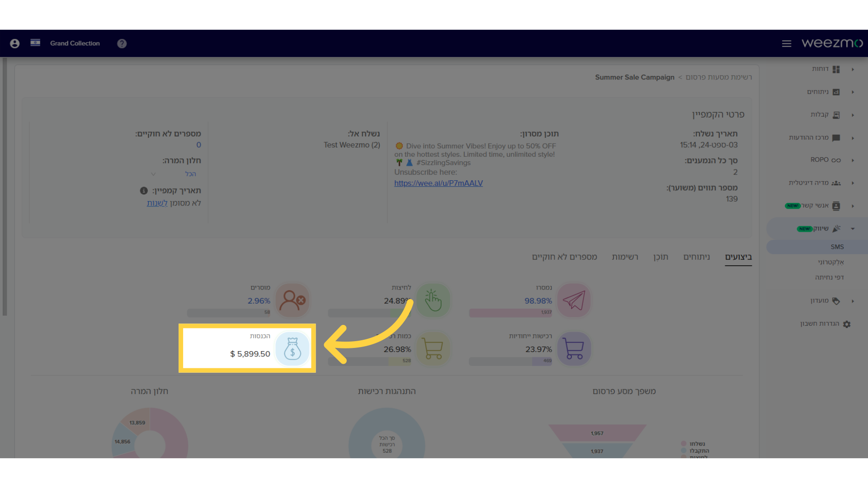The width and height of the screenshot is (868, 488).
Task: Select אלקטרוני in the marketing submenu
Action: pyautogui.click(x=830, y=262)
